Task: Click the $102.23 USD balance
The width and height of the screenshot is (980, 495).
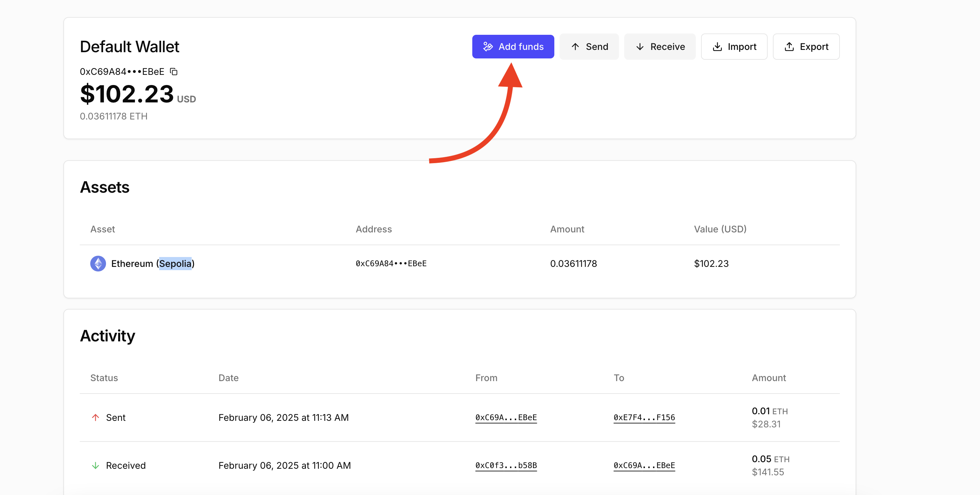Action: (x=127, y=94)
